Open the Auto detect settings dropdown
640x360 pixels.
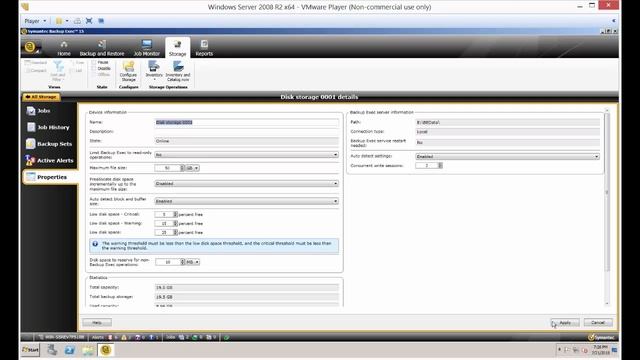click(507, 156)
